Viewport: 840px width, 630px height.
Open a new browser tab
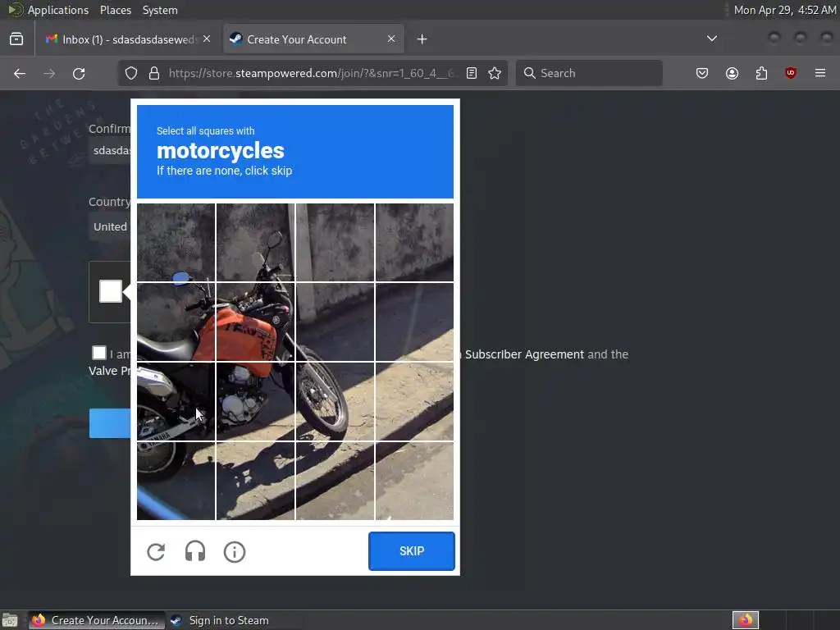[x=422, y=39]
